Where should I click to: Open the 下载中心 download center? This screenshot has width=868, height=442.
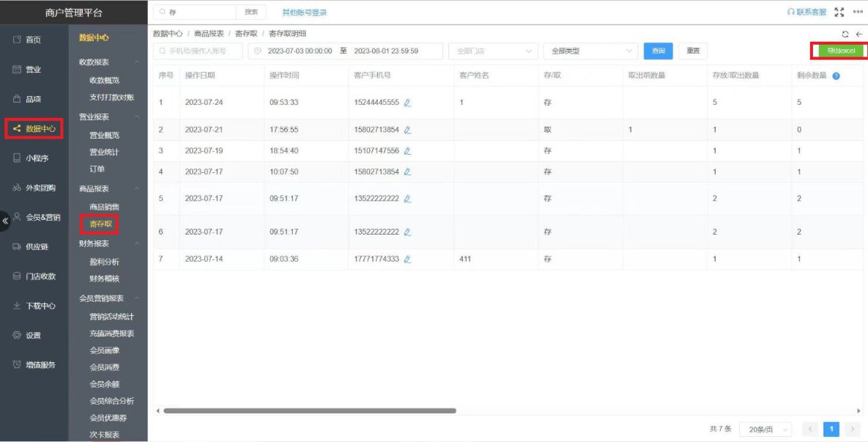point(34,306)
